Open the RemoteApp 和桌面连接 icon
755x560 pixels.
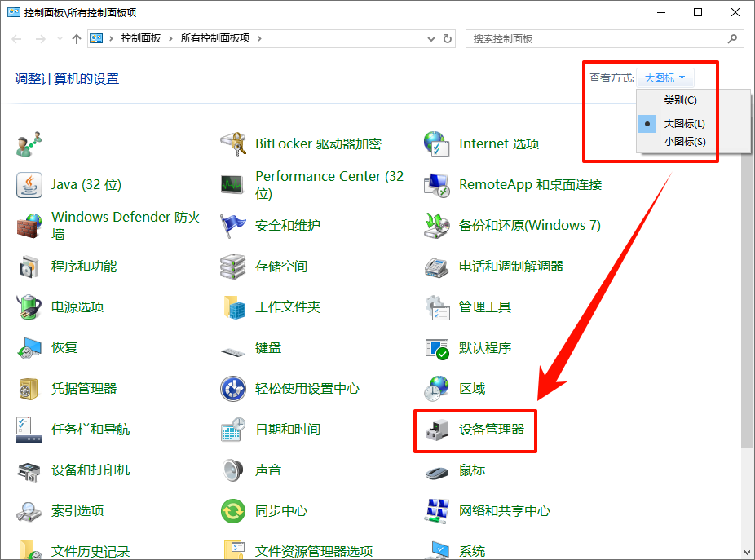pyautogui.click(x=437, y=185)
